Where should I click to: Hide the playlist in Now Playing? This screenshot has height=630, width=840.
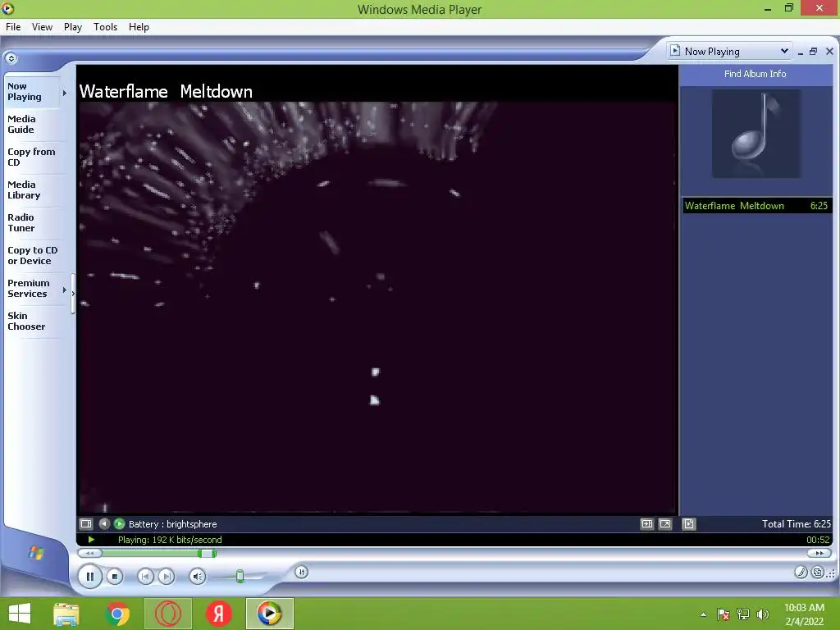tap(689, 524)
